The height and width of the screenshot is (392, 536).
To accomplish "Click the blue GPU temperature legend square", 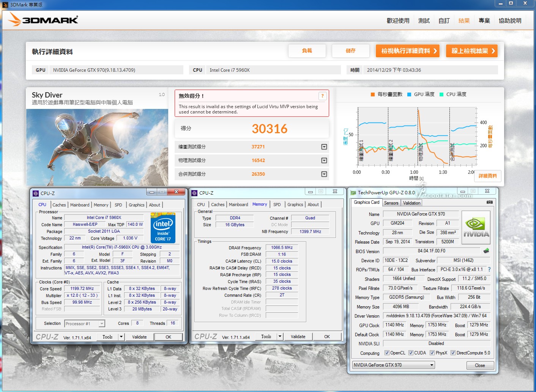I will click(409, 94).
